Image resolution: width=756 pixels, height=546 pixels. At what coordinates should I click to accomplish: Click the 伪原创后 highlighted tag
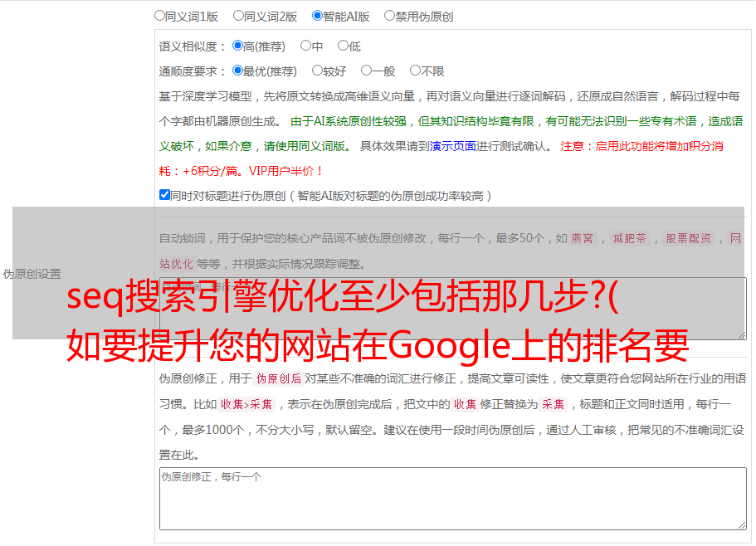[279, 378]
